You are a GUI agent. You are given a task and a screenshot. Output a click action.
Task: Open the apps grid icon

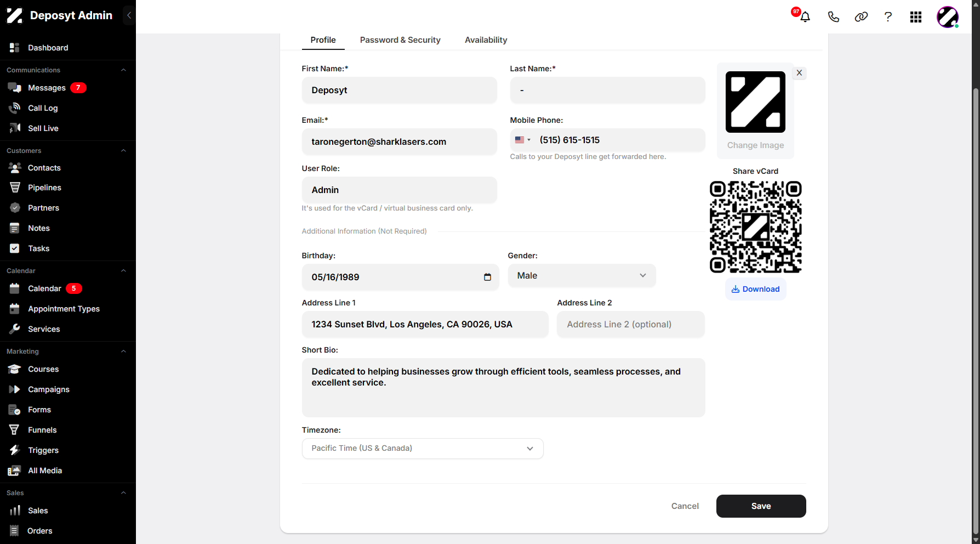916,17
